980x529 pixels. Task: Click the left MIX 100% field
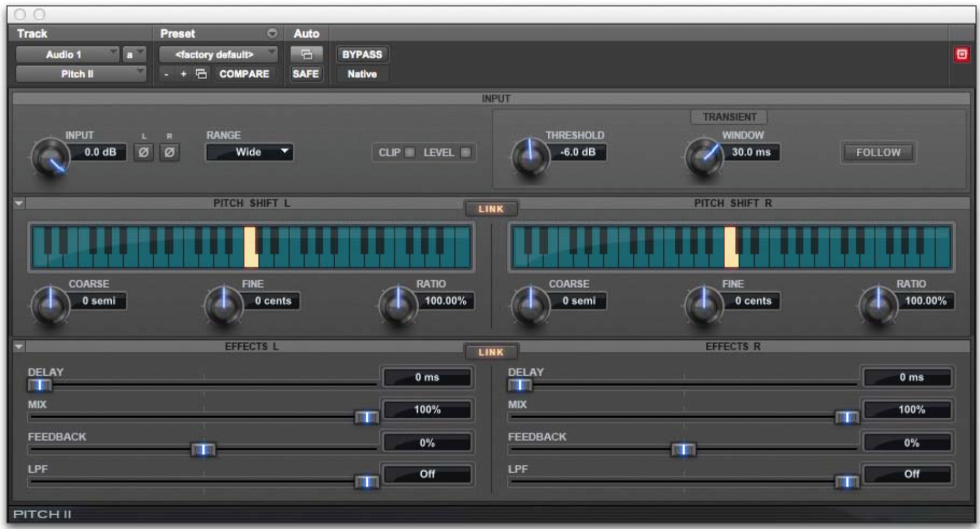click(427, 410)
